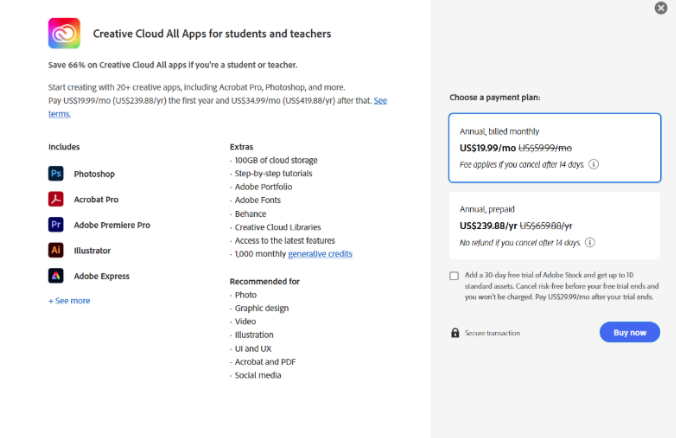Click the Acrobat and PDF item
This screenshot has height=438, width=676.
(x=265, y=362)
